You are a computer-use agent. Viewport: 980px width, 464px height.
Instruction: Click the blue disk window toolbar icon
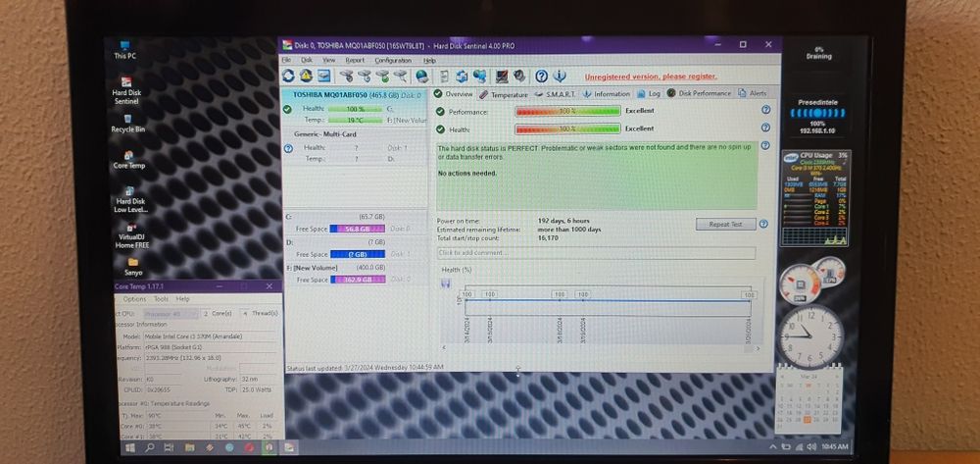click(x=323, y=76)
